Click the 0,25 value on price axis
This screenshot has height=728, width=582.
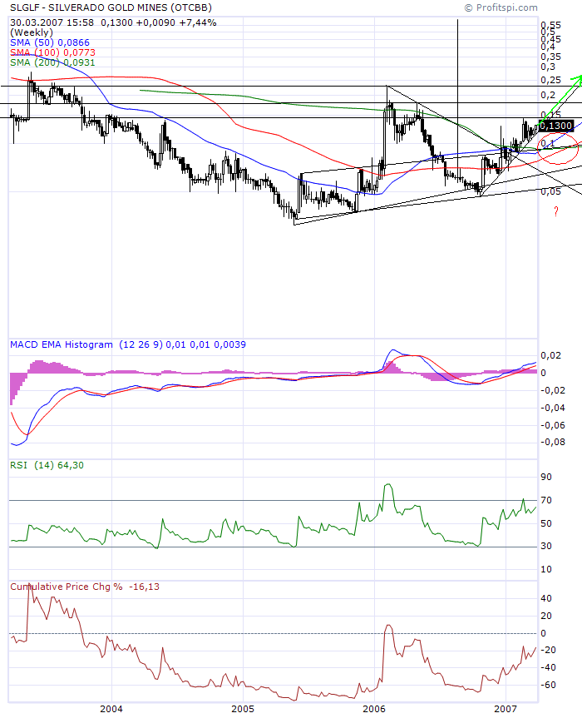[551, 81]
